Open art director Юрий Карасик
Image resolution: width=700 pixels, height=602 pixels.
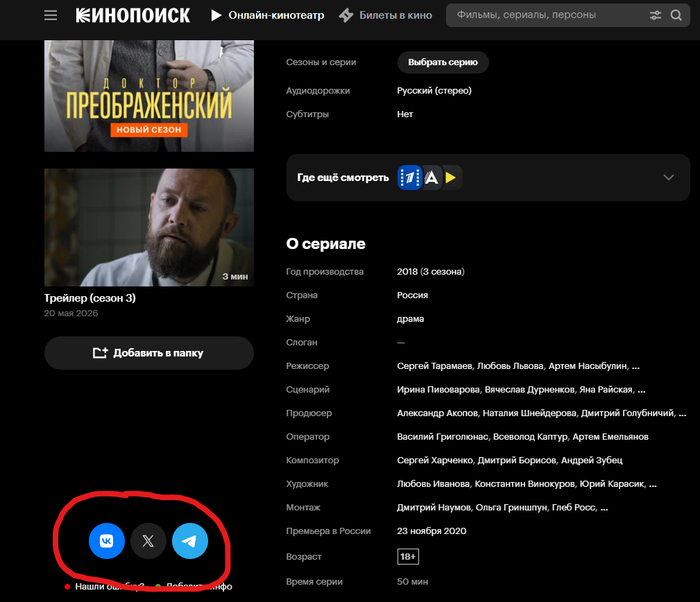tap(612, 484)
